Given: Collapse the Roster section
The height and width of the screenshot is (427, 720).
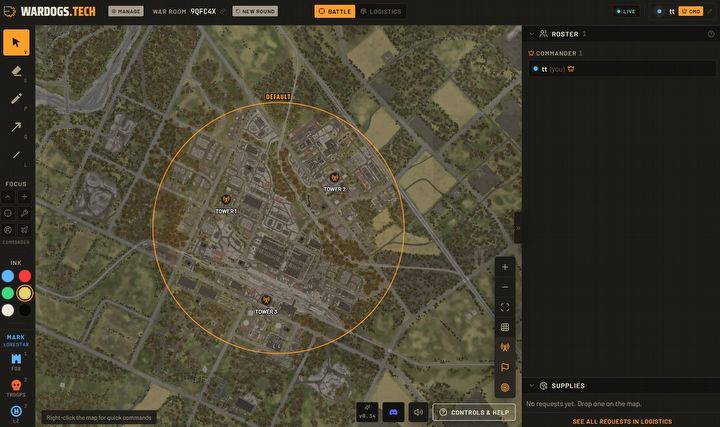Looking at the screenshot, I should [532, 34].
